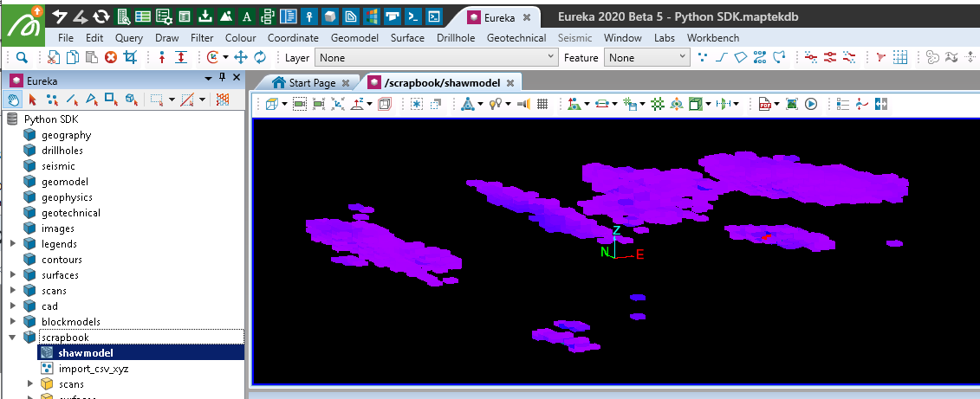This screenshot has width=980, height=399.
Task: Select the images container
Action: pos(57,228)
